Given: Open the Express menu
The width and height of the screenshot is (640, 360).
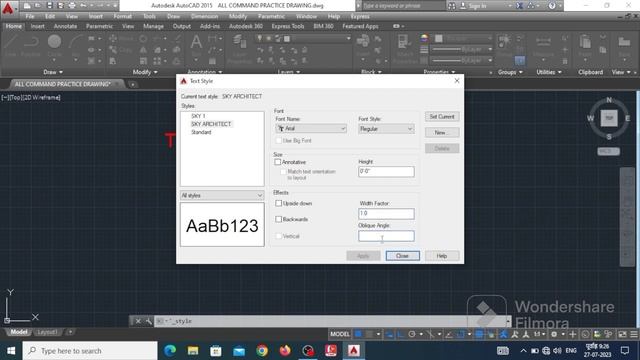Looking at the screenshot, I should [360, 16].
